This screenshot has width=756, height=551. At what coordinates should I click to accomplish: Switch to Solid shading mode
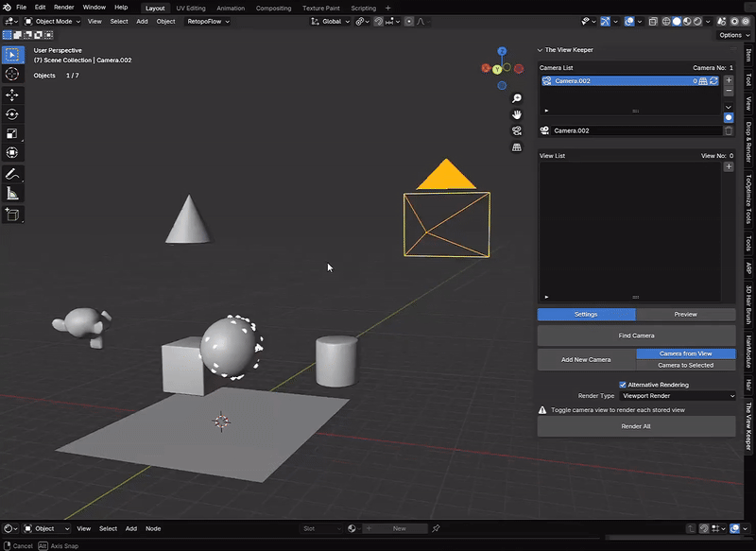(x=677, y=21)
